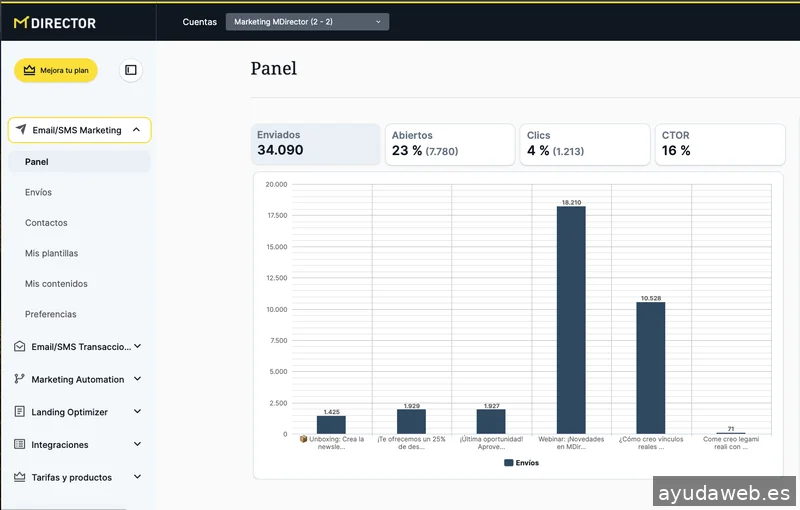Screen dimensions: 800x510
Task: Click the MDirector logo
Action: point(55,22)
